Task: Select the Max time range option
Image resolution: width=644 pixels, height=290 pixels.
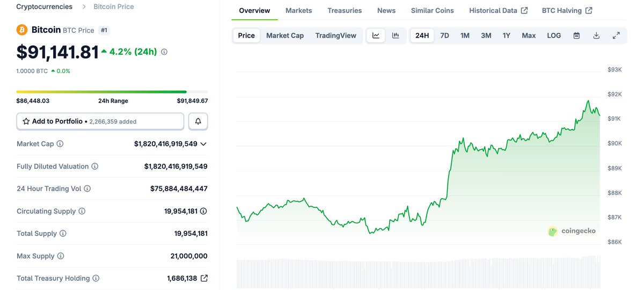Action: click(x=529, y=35)
